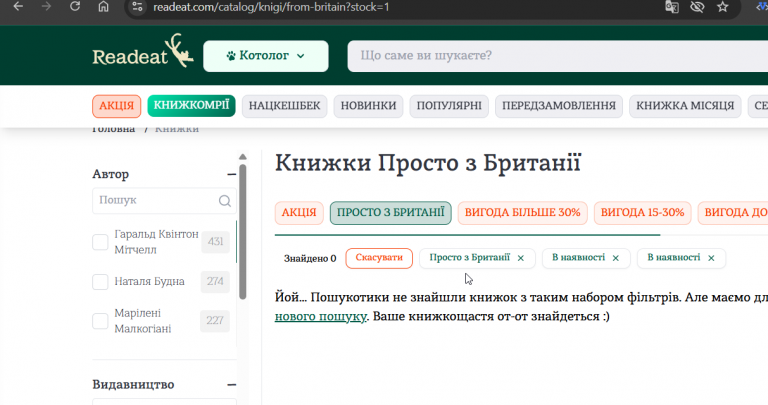Remove the first 'В наявності' filter chip
Image resolution: width=768 pixels, height=405 pixels.
pos(616,258)
